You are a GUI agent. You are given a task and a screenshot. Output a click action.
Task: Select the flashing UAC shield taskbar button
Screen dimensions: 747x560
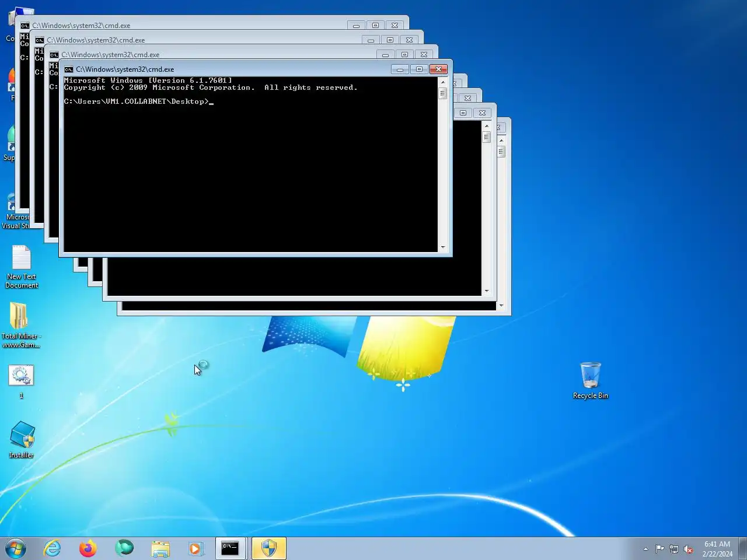(269, 548)
